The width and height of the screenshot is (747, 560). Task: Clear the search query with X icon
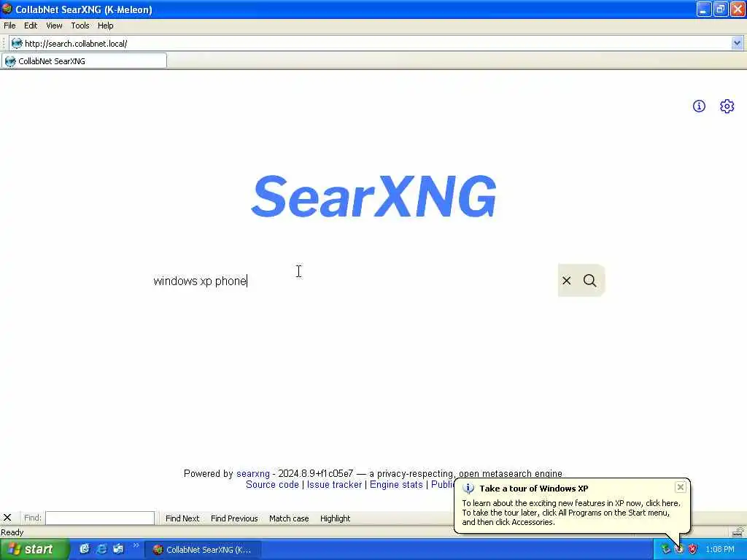coord(566,281)
